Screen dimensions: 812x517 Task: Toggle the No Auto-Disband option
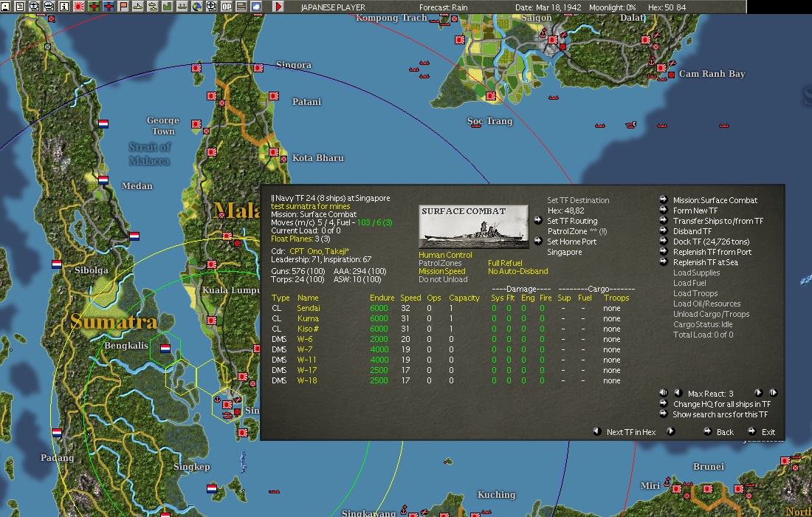518,271
